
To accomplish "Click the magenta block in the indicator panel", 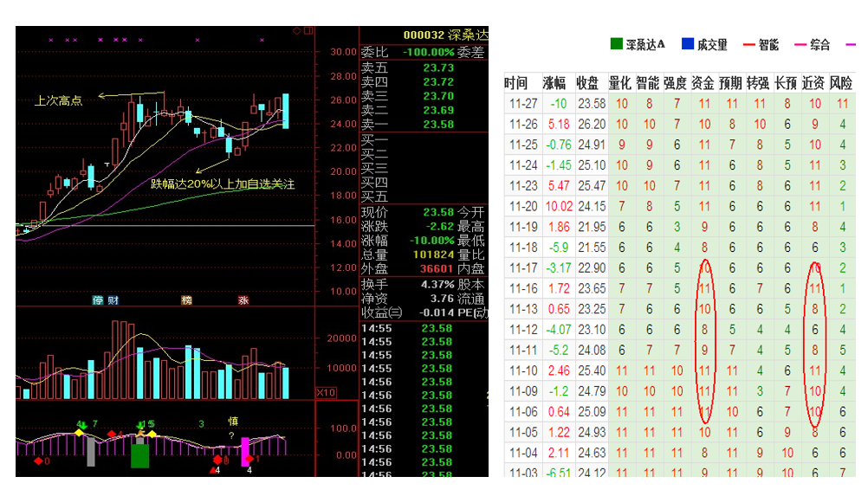I will tap(244, 452).
